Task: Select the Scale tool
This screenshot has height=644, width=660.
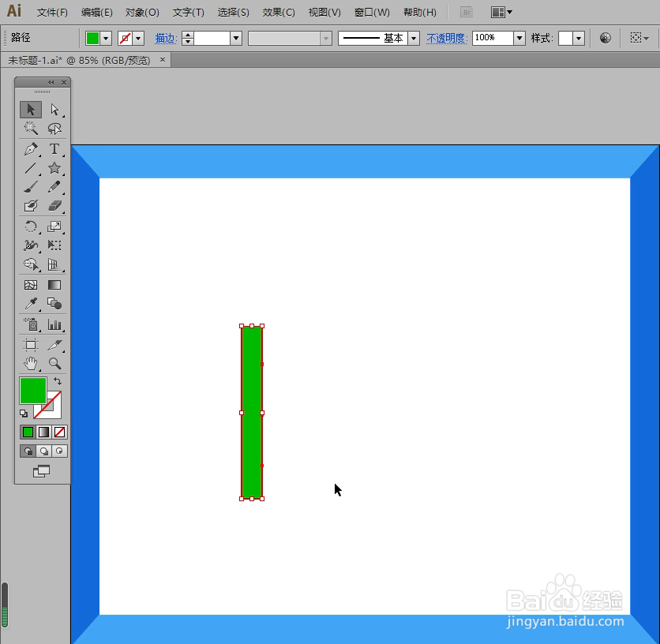Action: coord(54,227)
